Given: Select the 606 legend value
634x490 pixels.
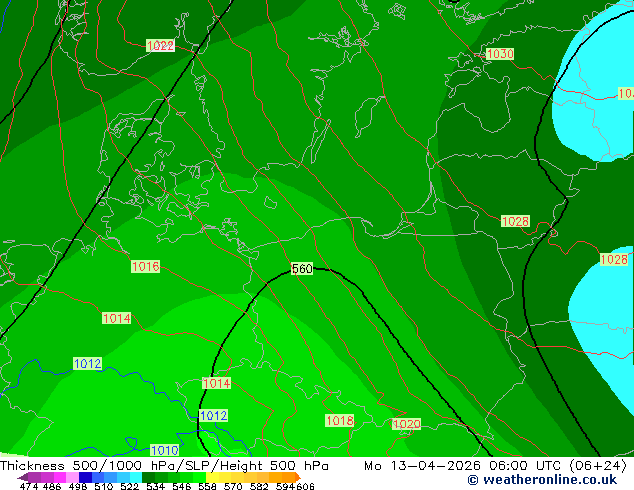Looking at the screenshot, I should coord(304,486).
